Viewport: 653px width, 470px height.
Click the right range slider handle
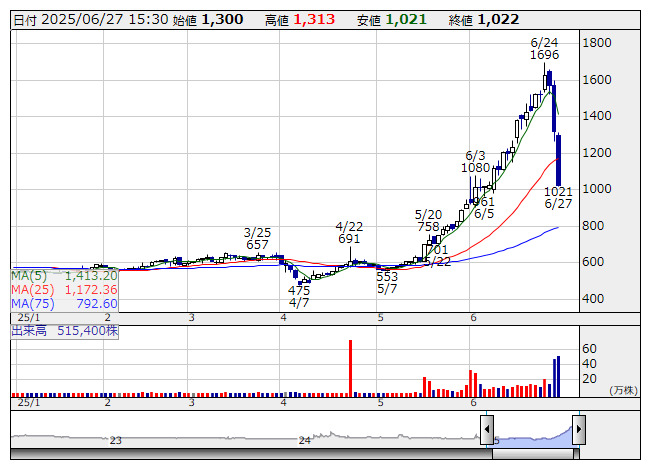point(578,428)
